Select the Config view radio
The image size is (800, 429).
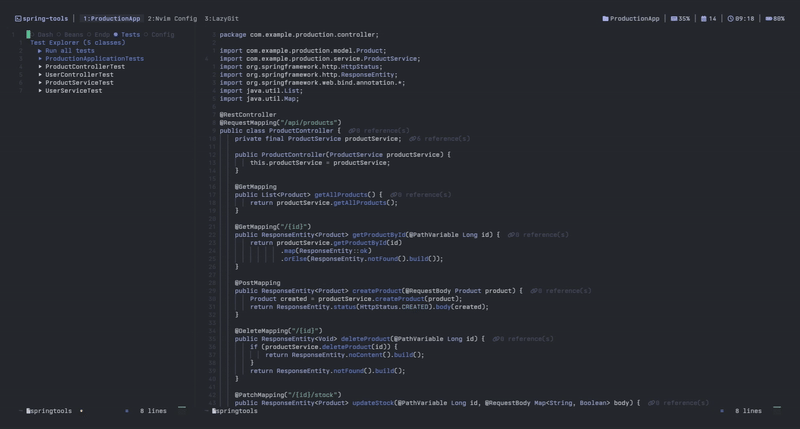[146, 35]
